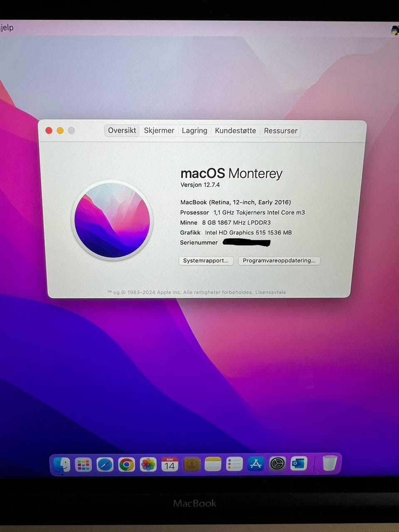Click '1,1 GHz Tokjerners Intel Core m3' value
This screenshot has width=399, height=532.
point(259,212)
